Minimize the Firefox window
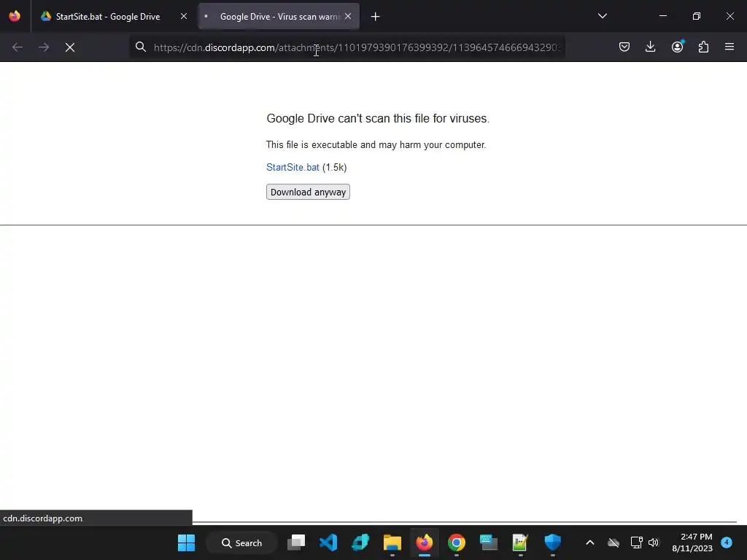 (662, 16)
